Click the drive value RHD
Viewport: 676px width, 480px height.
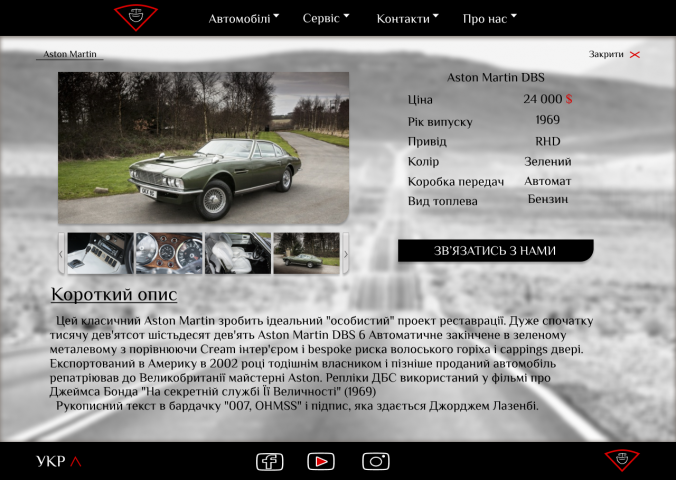tap(548, 141)
